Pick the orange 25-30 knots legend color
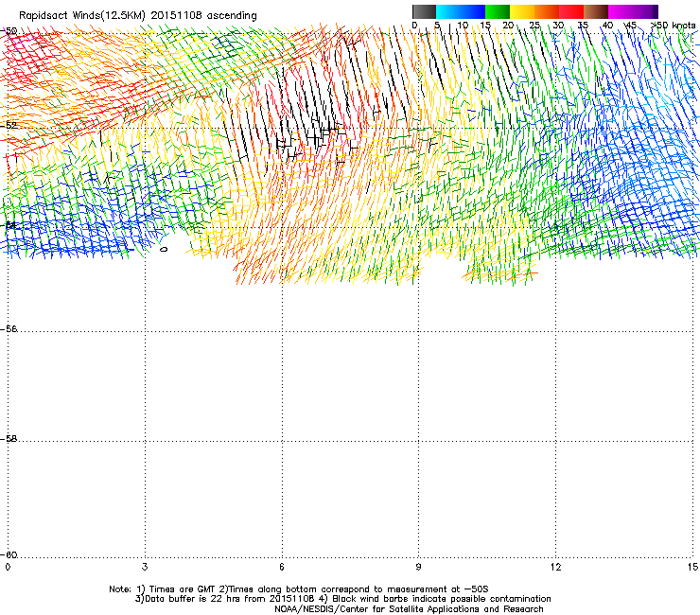 (x=547, y=11)
